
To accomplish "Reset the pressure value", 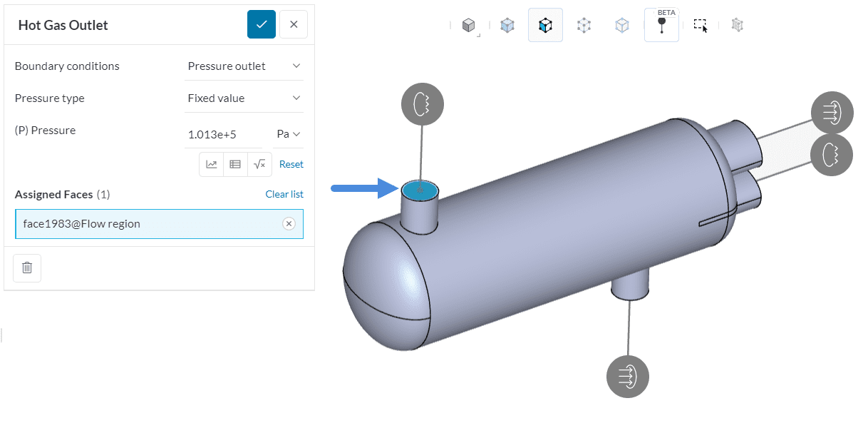I will tap(291, 164).
